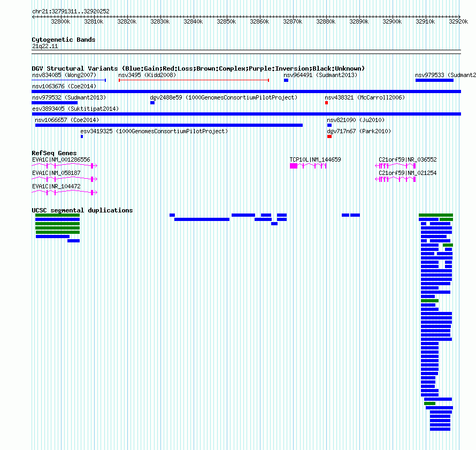Select the 21q22.11 band label
The height and width of the screenshot is (450, 476).
45,46
